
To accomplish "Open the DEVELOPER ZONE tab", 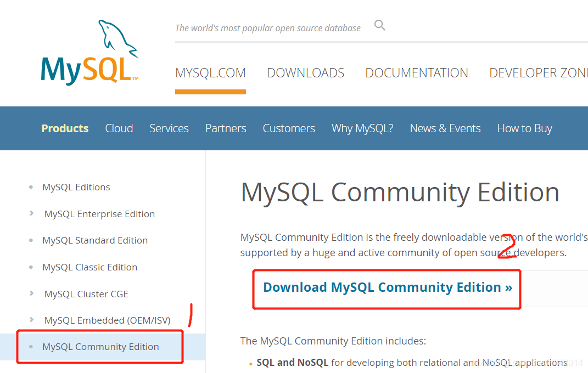I will tap(539, 72).
